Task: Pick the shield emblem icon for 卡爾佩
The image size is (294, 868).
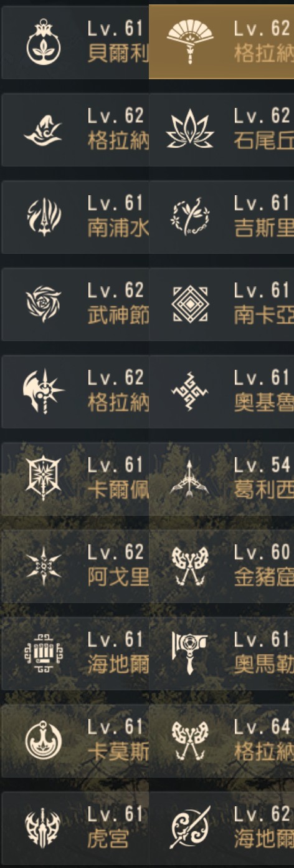Action: click(x=44, y=479)
